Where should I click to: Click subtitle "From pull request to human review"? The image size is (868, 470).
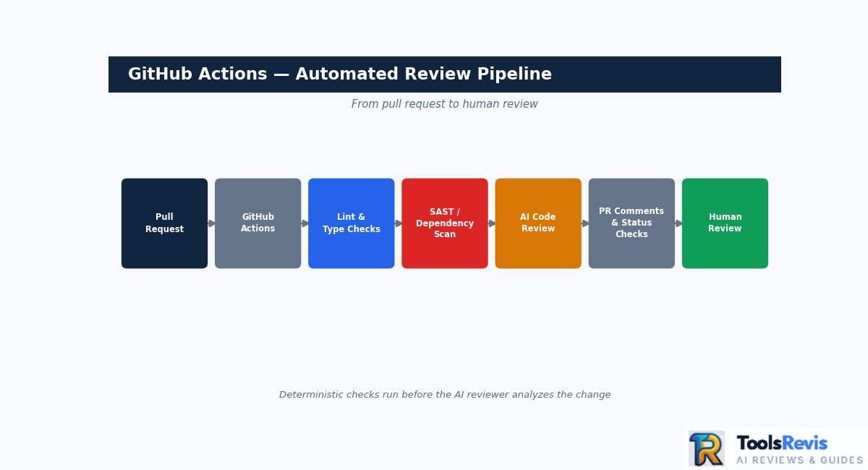tap(445, 104)
